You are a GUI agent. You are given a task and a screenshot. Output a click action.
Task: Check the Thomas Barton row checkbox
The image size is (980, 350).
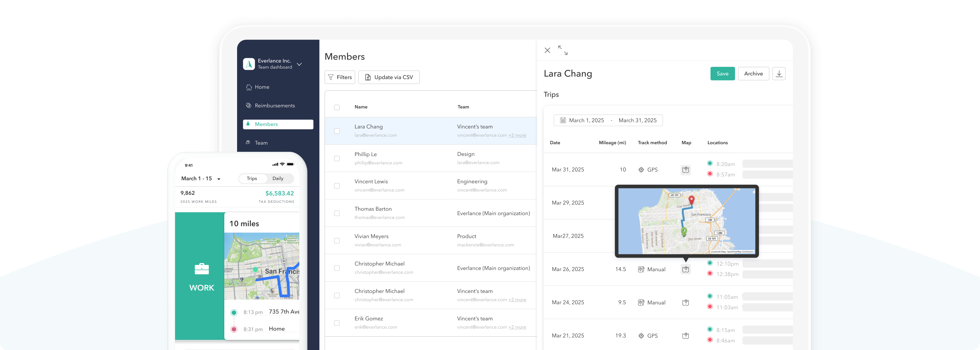pyautogui.click(x=337, y=213)
